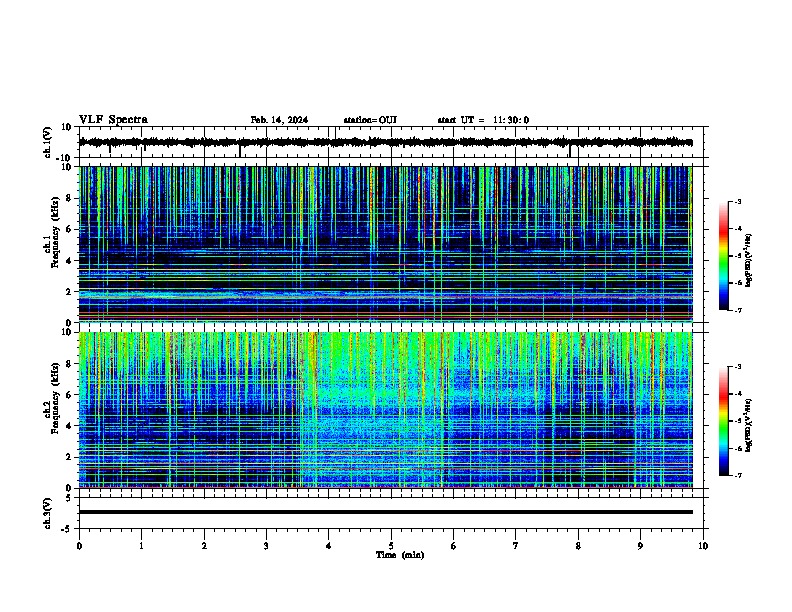Click the -3 label on ch.1 color bar
Image resolution: width=792 pixels, height=612 pixels.
(737, 201)
